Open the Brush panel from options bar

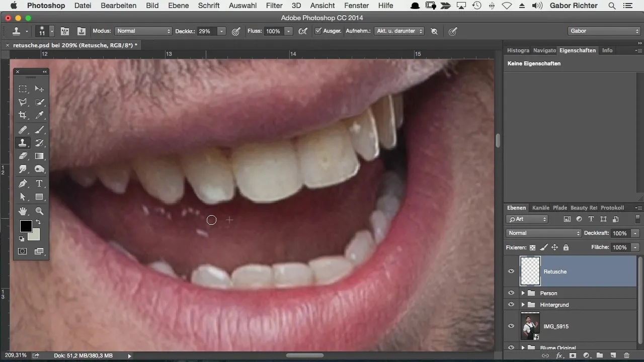click(x=64, y=31)
